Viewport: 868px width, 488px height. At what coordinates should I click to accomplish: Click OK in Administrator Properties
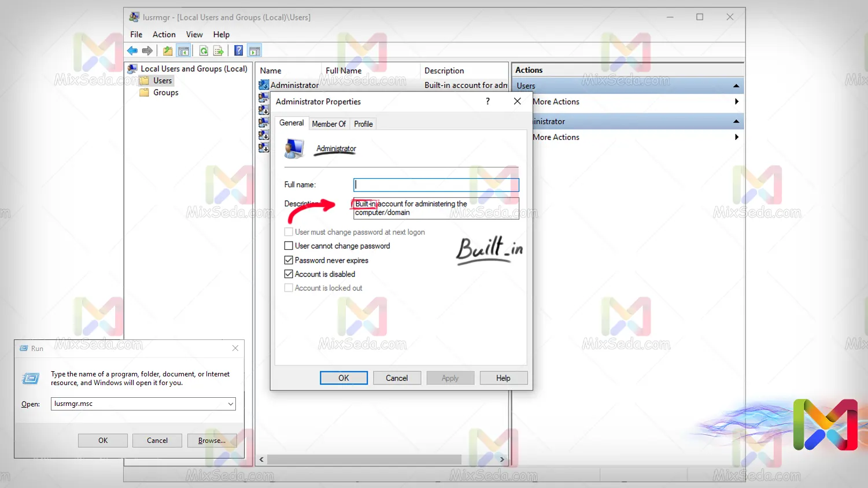point(343,378)
